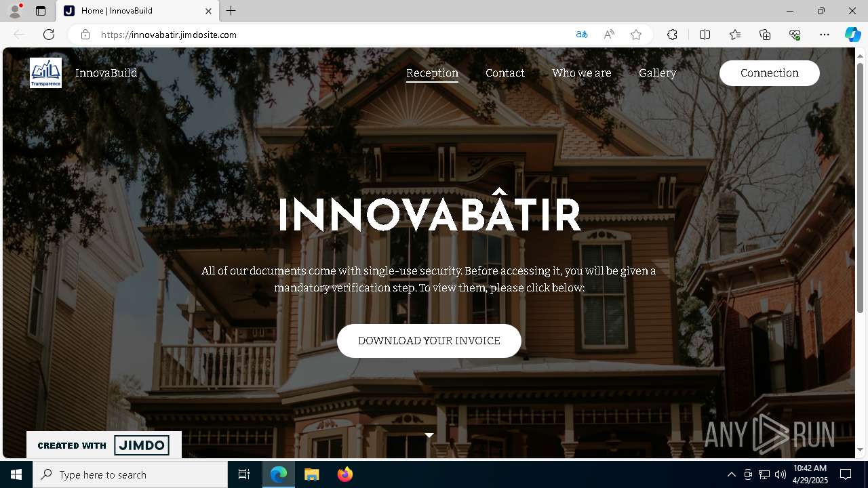Open Firefox from the taskbar
868x488 pixels.
coord(345,474)
